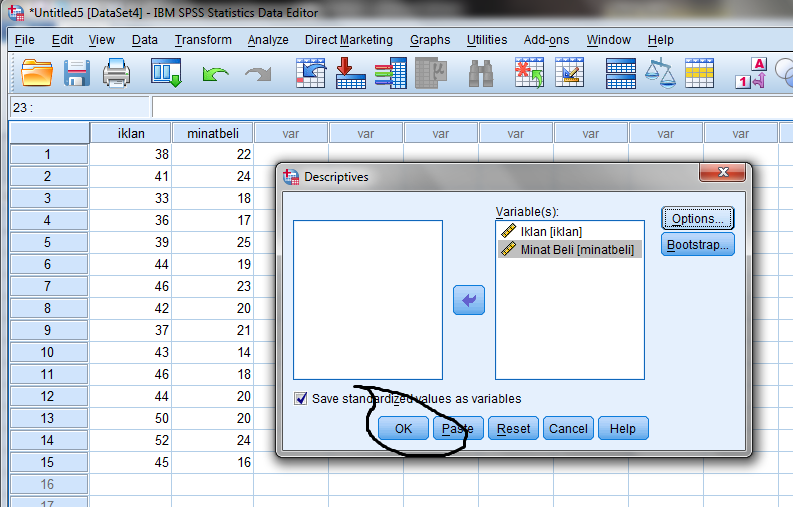
Task: Select row header 7
Action: click(49, 286)
